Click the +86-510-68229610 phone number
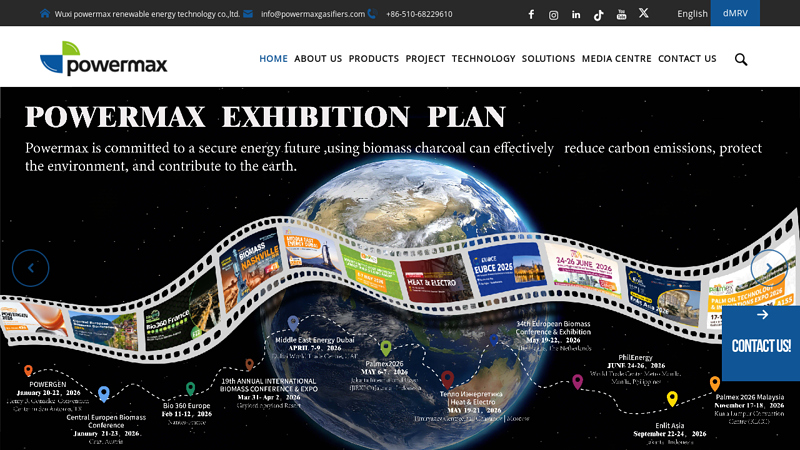Screen dimensions: 800x450 (x=419, y=14)
